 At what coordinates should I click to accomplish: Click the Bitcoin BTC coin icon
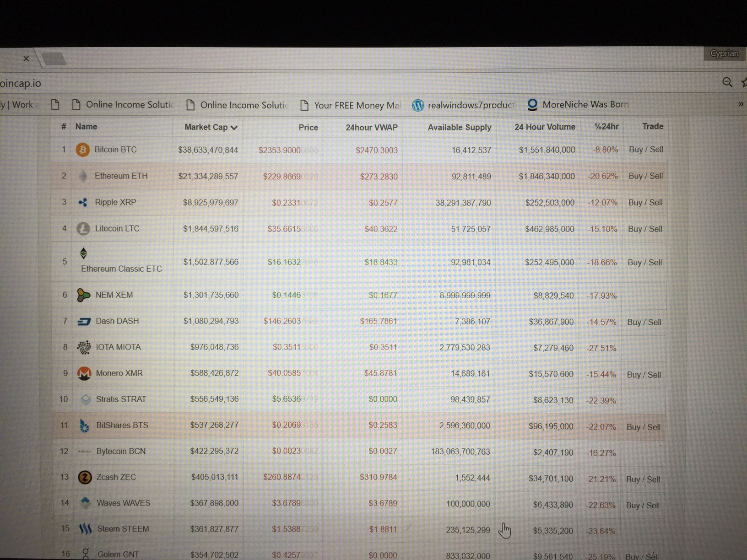(x=83, y=150)
